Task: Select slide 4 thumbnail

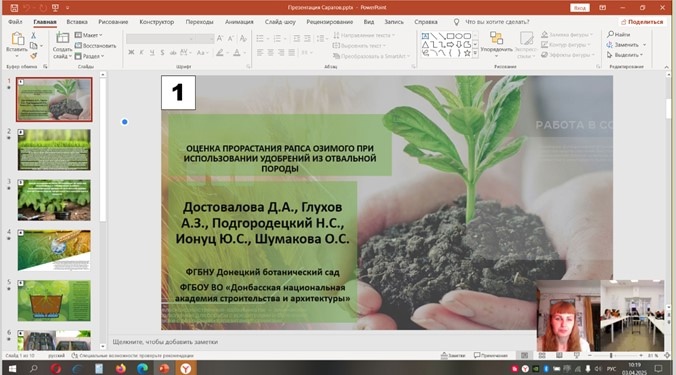Action: click(54, 250)
